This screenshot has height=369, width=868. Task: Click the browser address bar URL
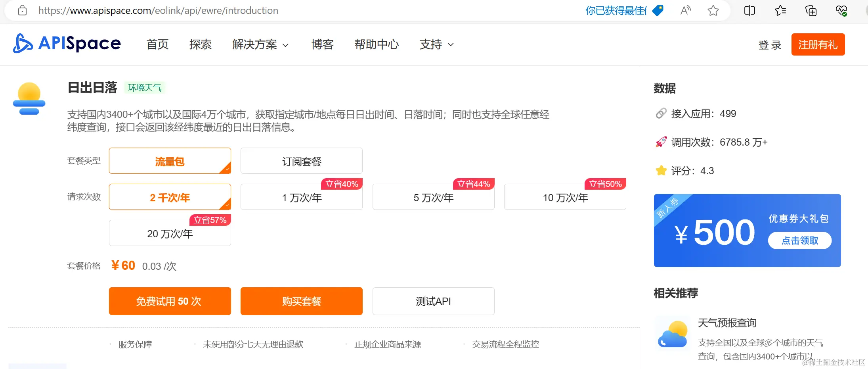(158, 10)
